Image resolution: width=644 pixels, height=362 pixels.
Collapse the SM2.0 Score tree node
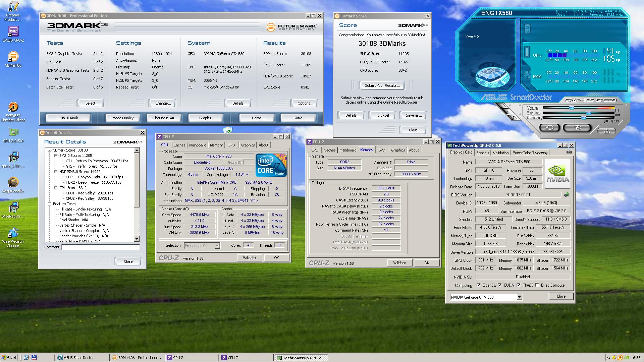click(x=56, y=156)
